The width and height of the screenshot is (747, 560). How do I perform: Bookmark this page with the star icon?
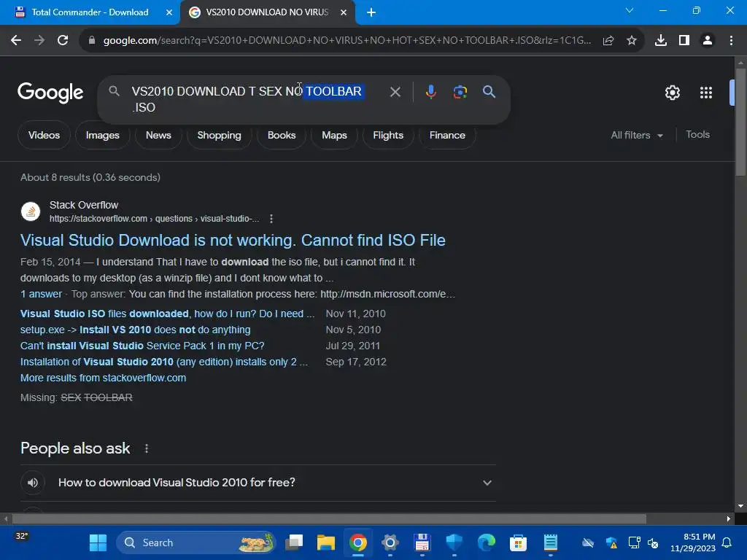[x=632, y=41]
